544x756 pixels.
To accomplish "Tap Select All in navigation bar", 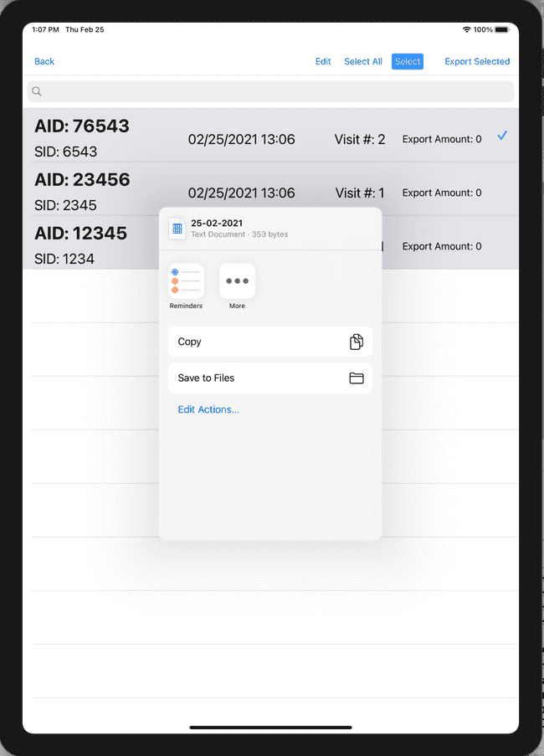I will (x=363, y=61).
